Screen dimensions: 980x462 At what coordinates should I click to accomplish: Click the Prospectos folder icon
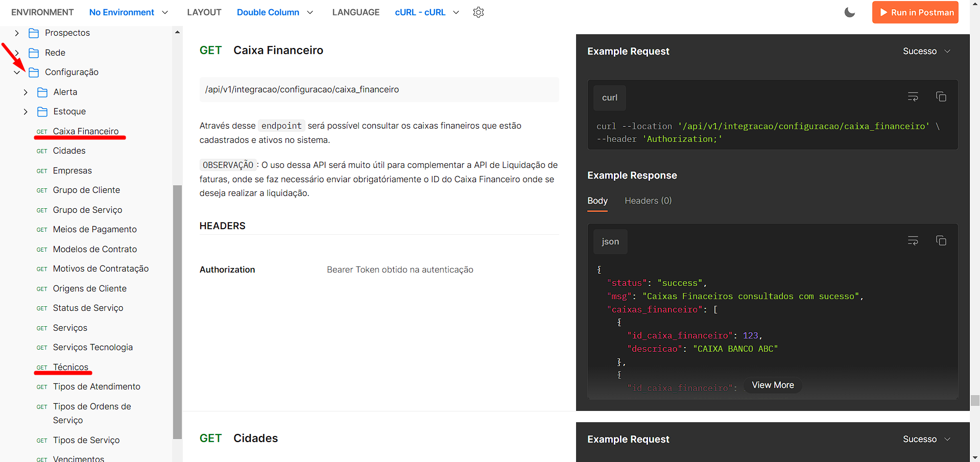pos(34,33)
